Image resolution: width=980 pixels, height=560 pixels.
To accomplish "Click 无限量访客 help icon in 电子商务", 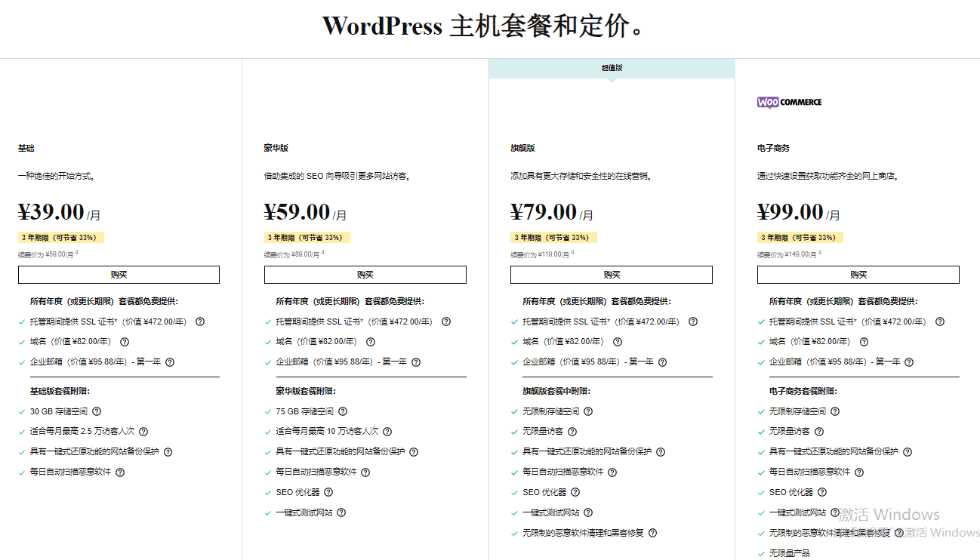I will (819, 432).
